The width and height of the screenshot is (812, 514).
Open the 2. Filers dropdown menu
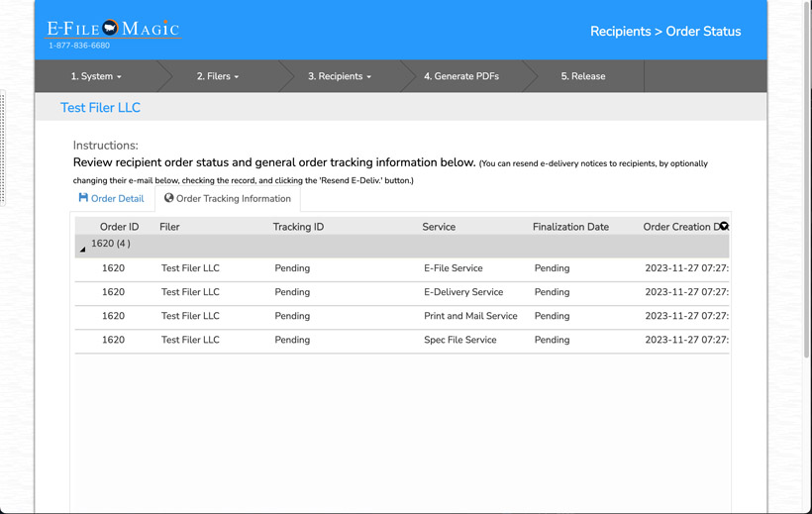coord(218,76)
